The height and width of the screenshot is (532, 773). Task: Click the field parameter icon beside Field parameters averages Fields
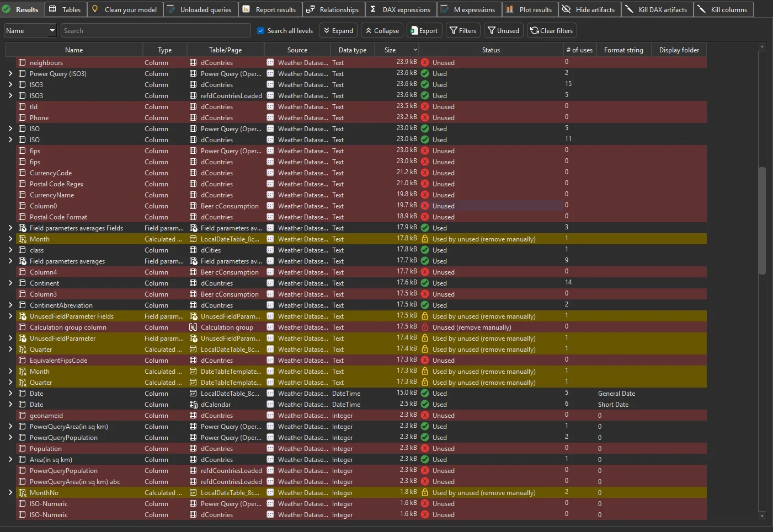22,228
